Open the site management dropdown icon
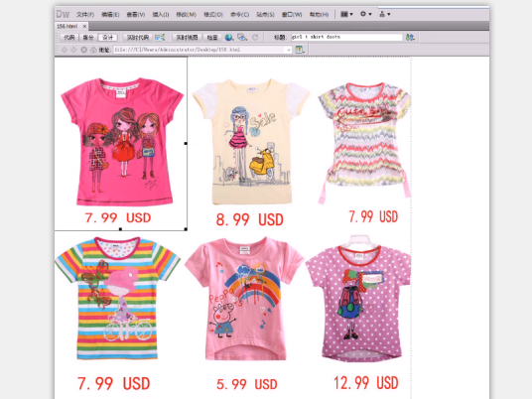This screenshot has width=532, height=399. [x=385, y=14]
